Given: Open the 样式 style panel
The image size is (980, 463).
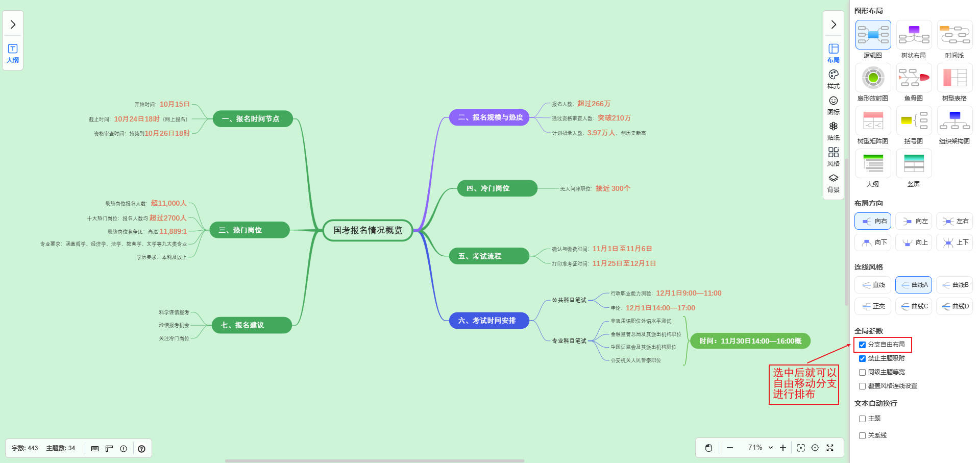Looking at the screenshot, I should 833,79.
